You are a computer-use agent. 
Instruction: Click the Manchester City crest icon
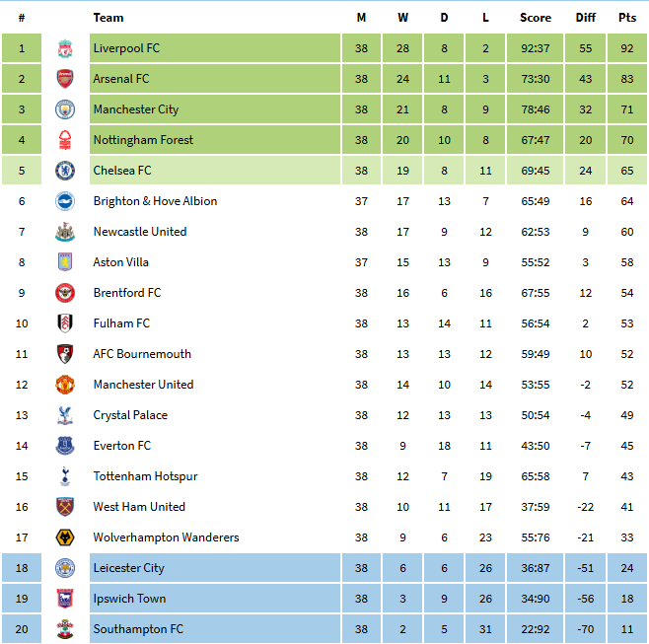(65, 109)
